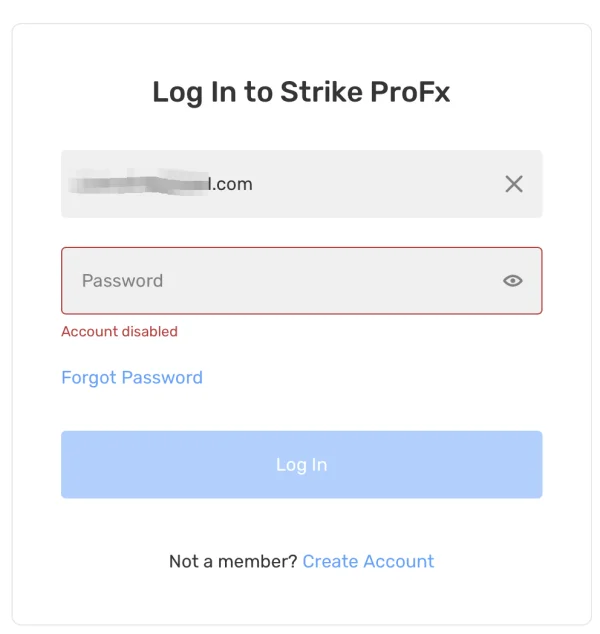Image resolution: width=600 pixels, height=634 pixels.
Task: Reset credentials via Forgot Password
Action: click(x=132, y=377)
